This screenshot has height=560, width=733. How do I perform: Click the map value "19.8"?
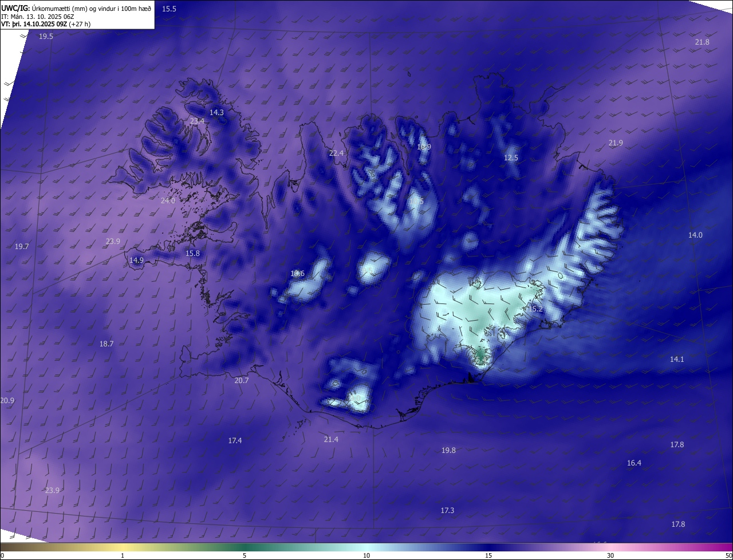(x=448, y=450)
